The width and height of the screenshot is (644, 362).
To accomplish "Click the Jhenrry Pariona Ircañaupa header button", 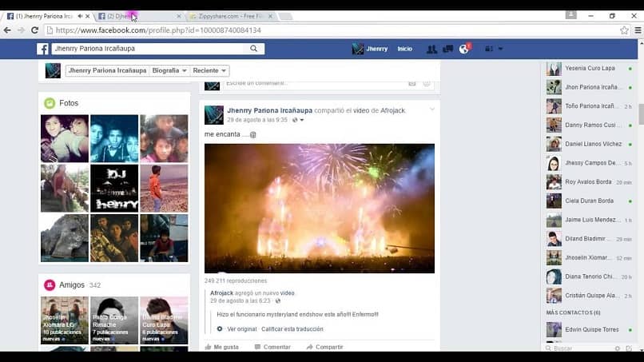I will [x=107, y=70].
